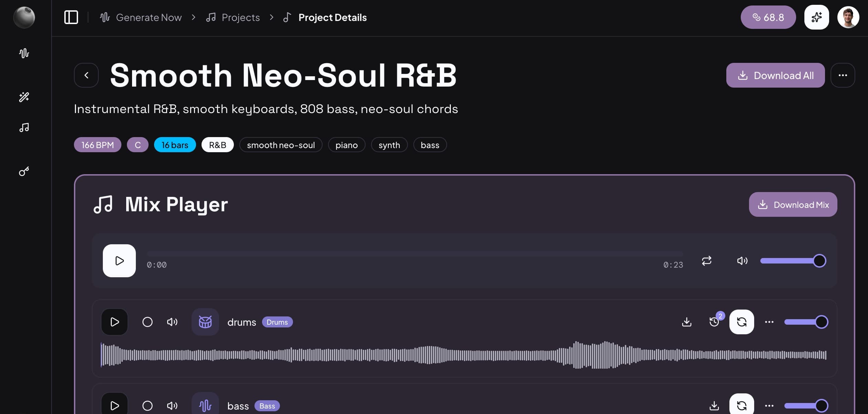Toggle solo circle on the bass track
868x414 pixels.
coord(148,405)
